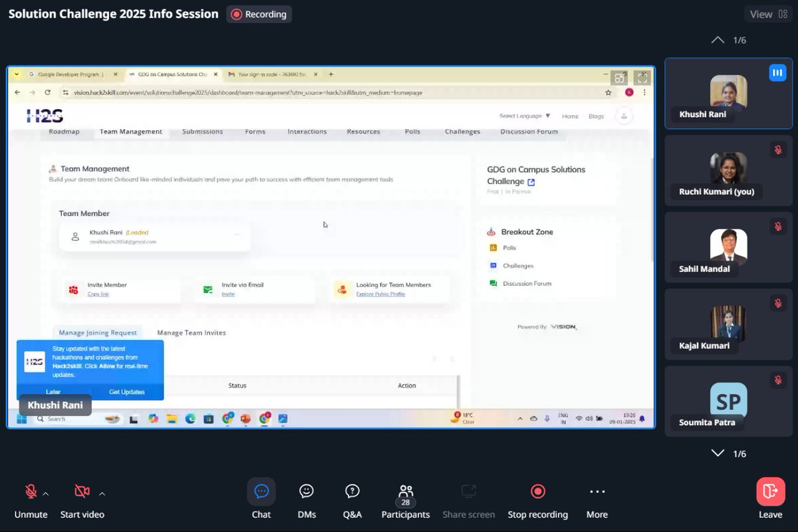Go to previous participants page with up chevron
This screenshot has height=532, width=798.
point(718,40)
